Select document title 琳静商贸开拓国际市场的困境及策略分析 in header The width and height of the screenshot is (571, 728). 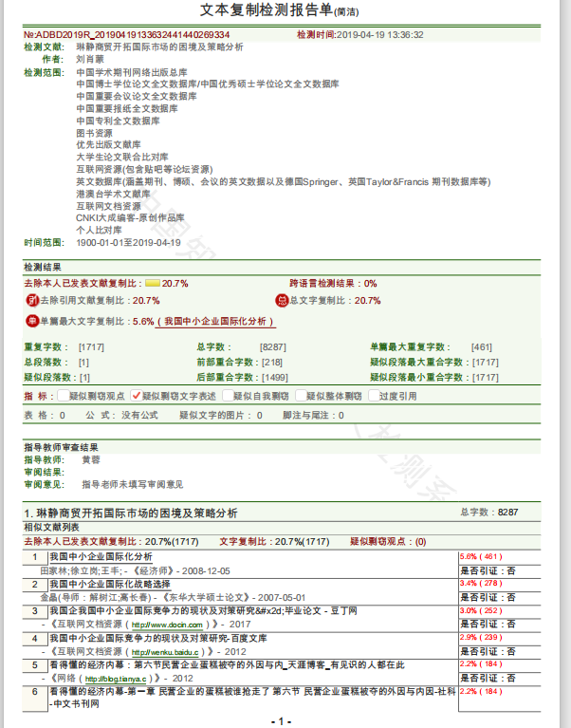tap(159, 47)
